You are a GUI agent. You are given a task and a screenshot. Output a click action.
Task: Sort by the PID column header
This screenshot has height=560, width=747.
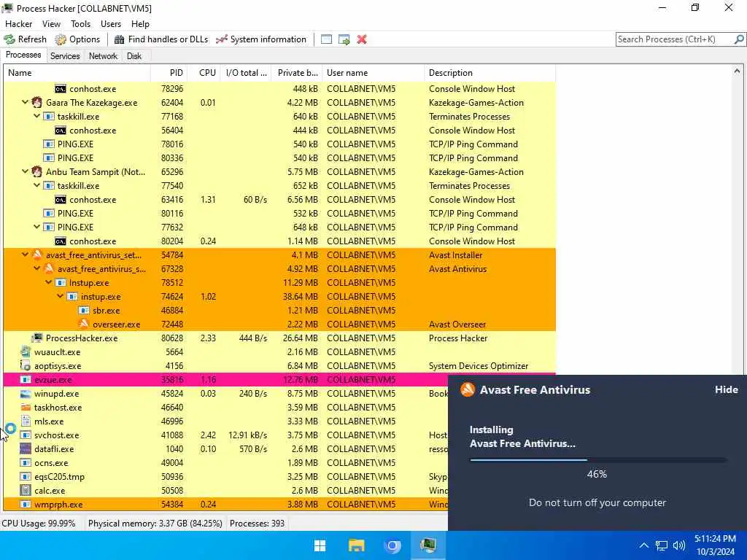[169, 73]
